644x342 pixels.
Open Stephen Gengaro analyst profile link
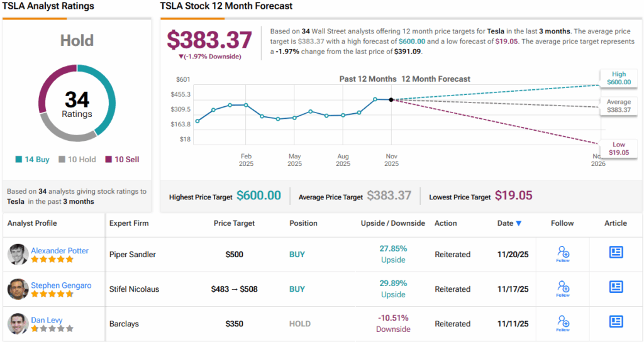pyautogui.click(x=61, y=285)
